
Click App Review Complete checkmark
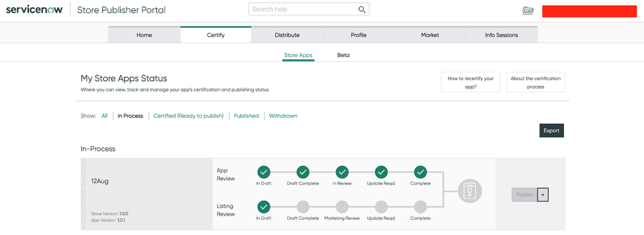pyautogui.click(x=420, y=172)
